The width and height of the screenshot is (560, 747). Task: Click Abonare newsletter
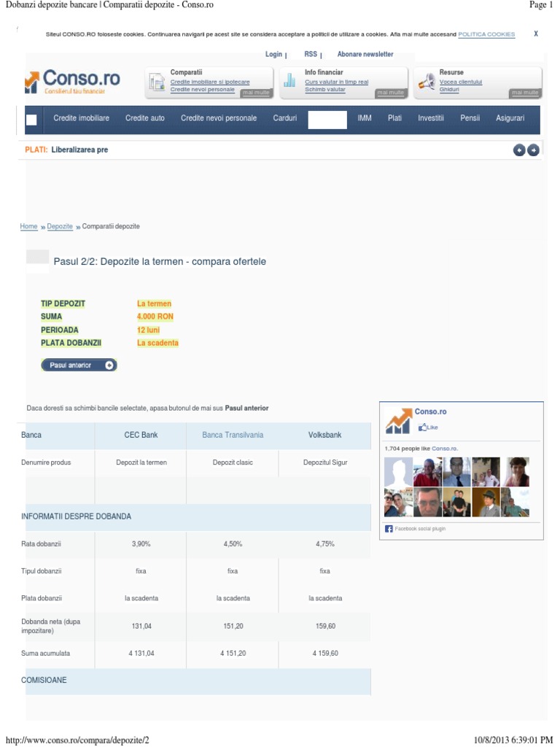(x=365, y=54)
